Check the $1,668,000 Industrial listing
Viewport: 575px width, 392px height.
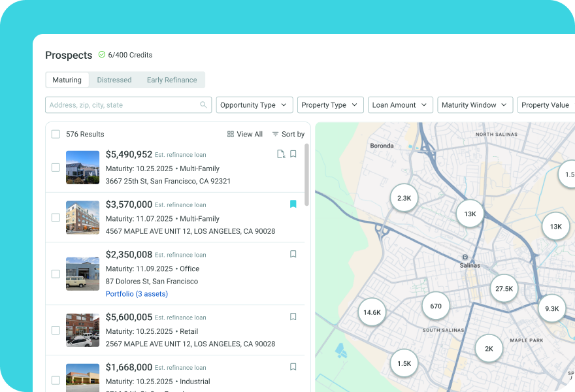click(56, 380)
